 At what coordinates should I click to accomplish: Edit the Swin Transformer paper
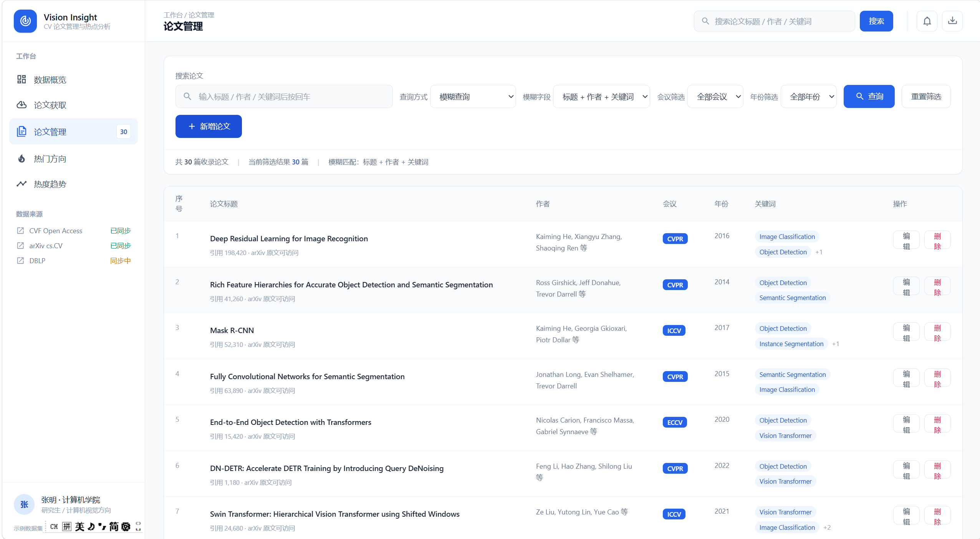click(906, 516)
